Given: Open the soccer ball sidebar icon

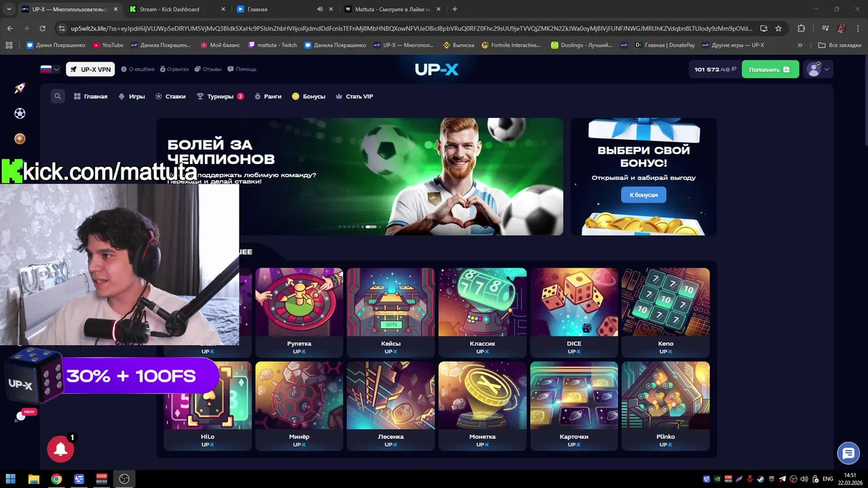Looking at the screenshot, I should [20, 113].
